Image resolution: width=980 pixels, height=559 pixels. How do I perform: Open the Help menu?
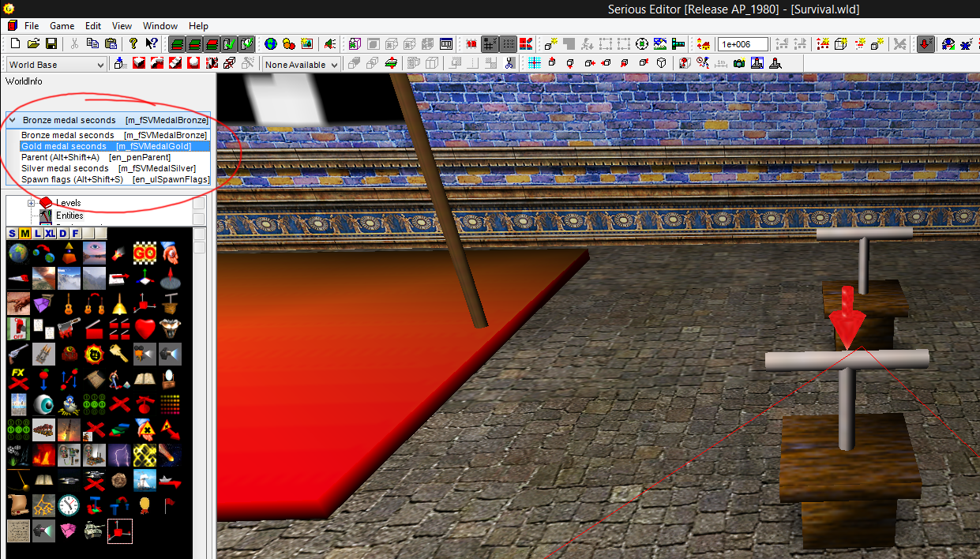coord(198,26)
